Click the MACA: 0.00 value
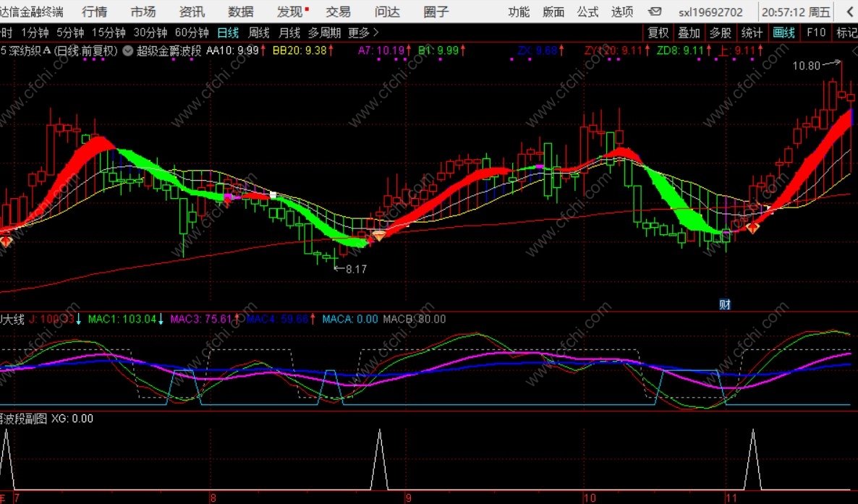Screen dimensions: 858x504 350,319
